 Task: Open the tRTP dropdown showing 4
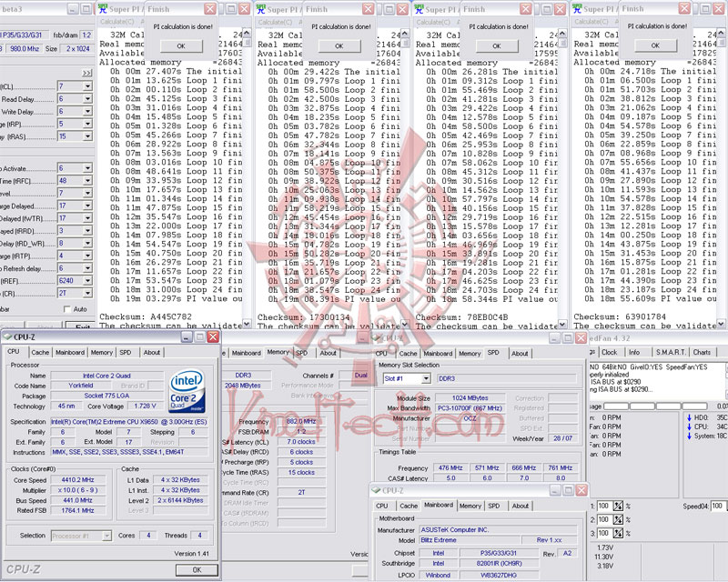tap(87, 256)
